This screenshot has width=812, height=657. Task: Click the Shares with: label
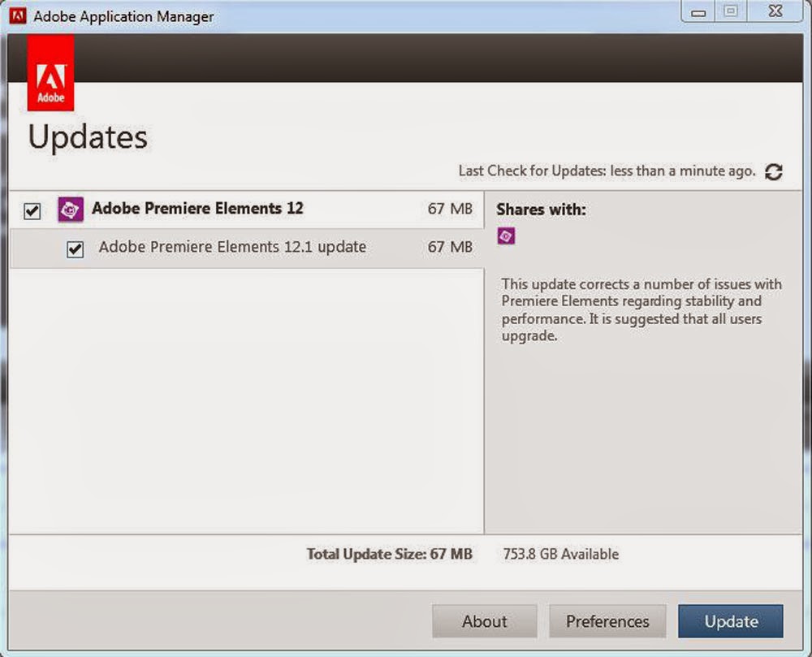[541, 210]
